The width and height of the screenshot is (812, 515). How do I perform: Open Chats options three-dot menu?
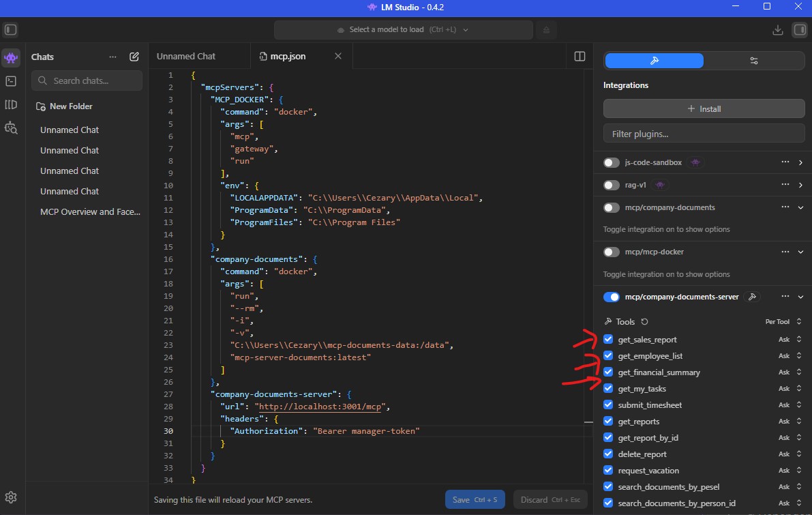pyautogui.click(x=113, y=57)
